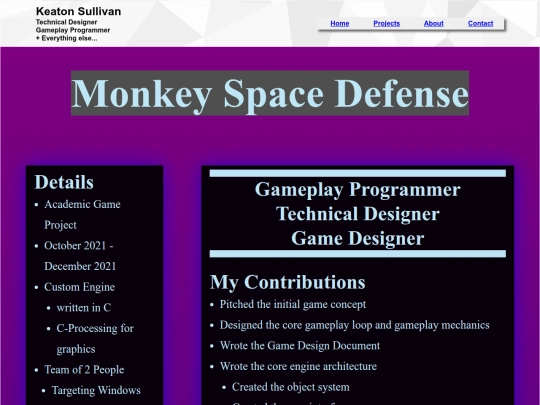Select 'Designed the core gameplay loop' item
The height and width of the screenshot is (405, 540).
pyautogui.click(x=354, y=325)
